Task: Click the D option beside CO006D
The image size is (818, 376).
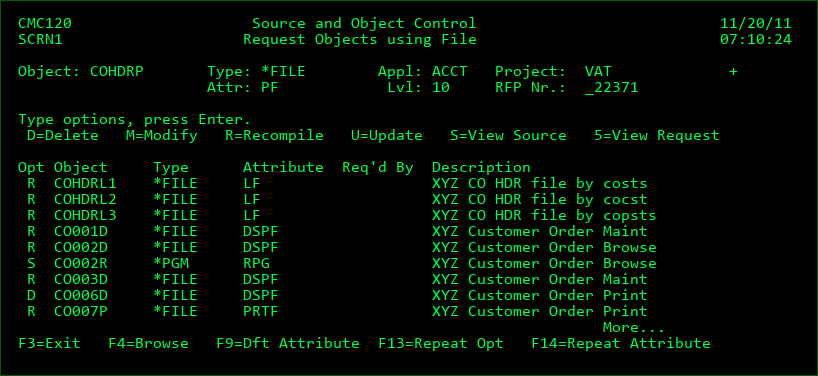Action: [31, 295]
